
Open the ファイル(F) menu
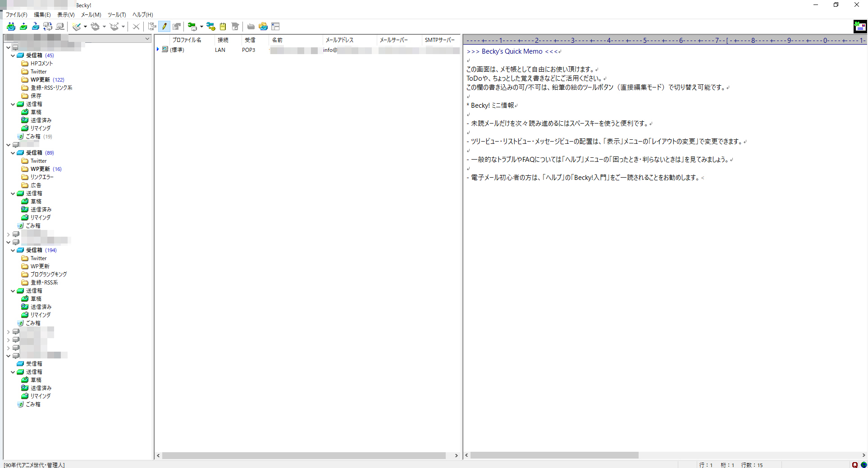click(16, 14)
